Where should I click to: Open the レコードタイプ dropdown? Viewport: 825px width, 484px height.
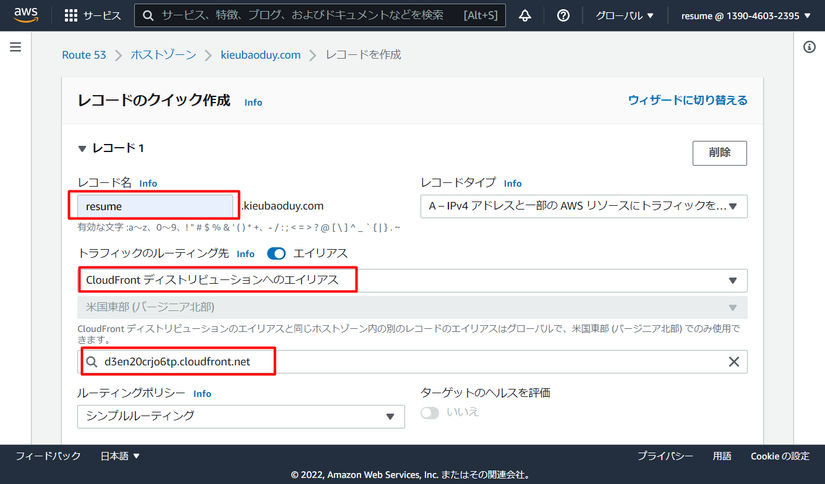[x=583, y=206]
